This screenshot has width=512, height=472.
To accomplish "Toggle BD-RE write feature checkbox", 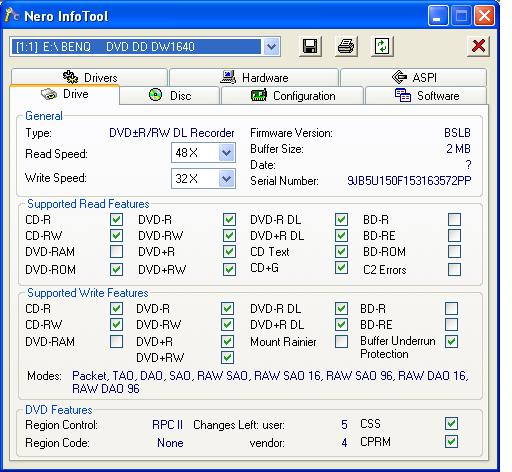I will tap(451, 325).
